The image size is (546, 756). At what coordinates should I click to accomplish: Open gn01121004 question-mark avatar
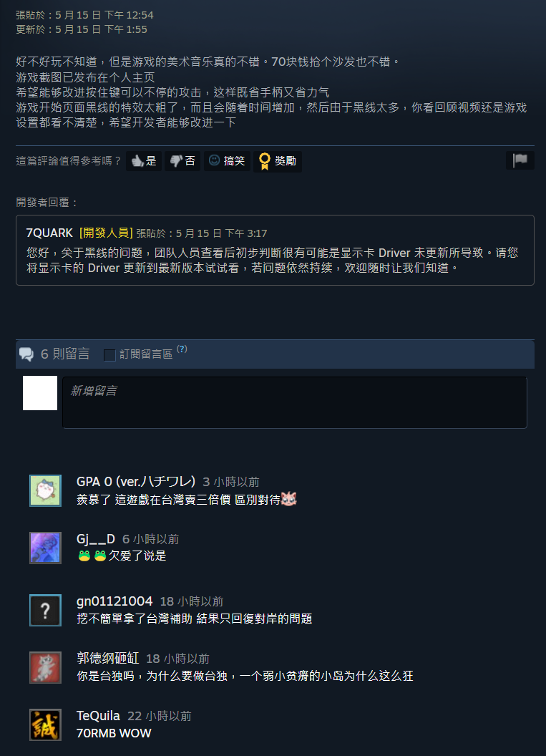(45, 611)
